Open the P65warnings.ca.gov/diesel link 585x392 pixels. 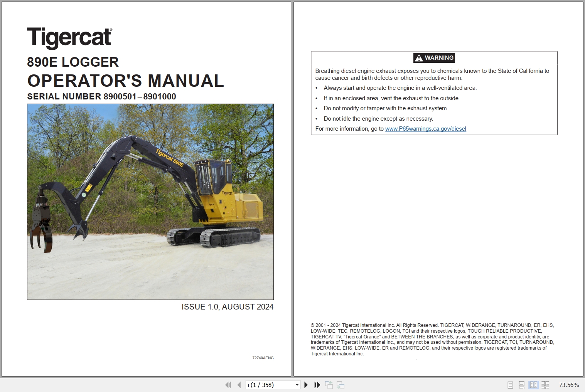[425, 129]
